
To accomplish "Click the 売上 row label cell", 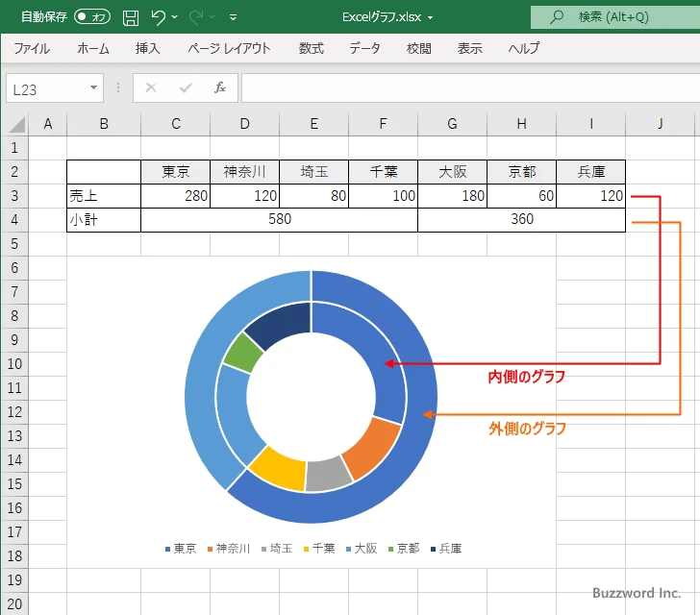I will (104, 196).
